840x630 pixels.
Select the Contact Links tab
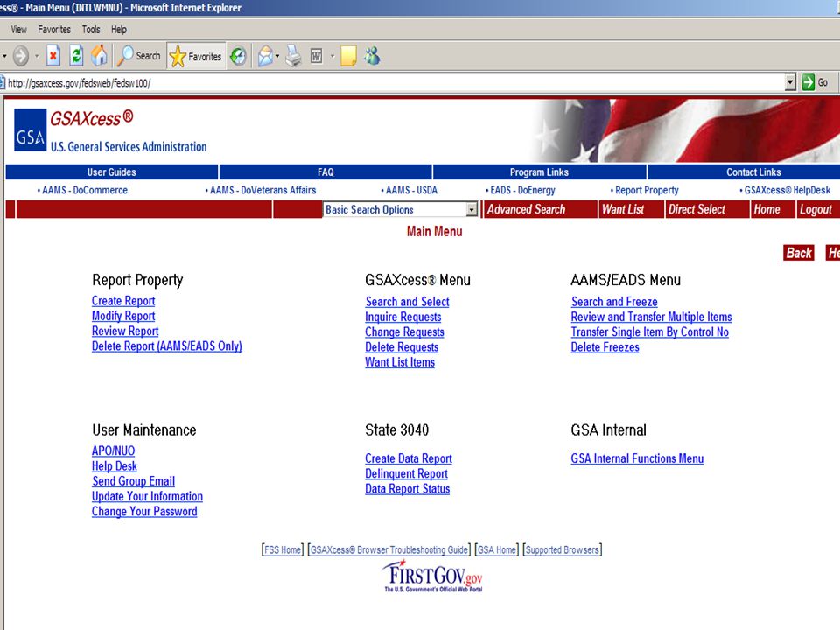(753, 172)
